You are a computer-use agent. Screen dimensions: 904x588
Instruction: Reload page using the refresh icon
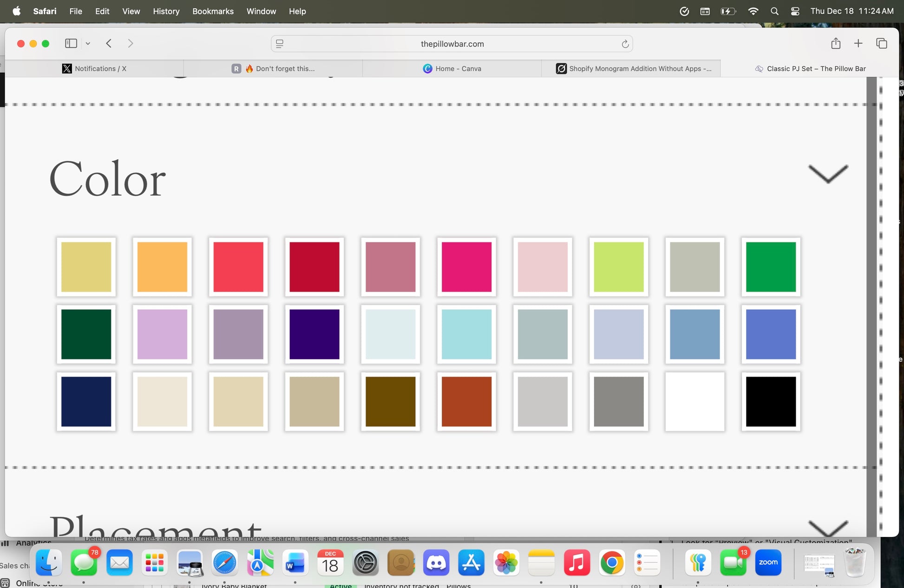(625, 44)
